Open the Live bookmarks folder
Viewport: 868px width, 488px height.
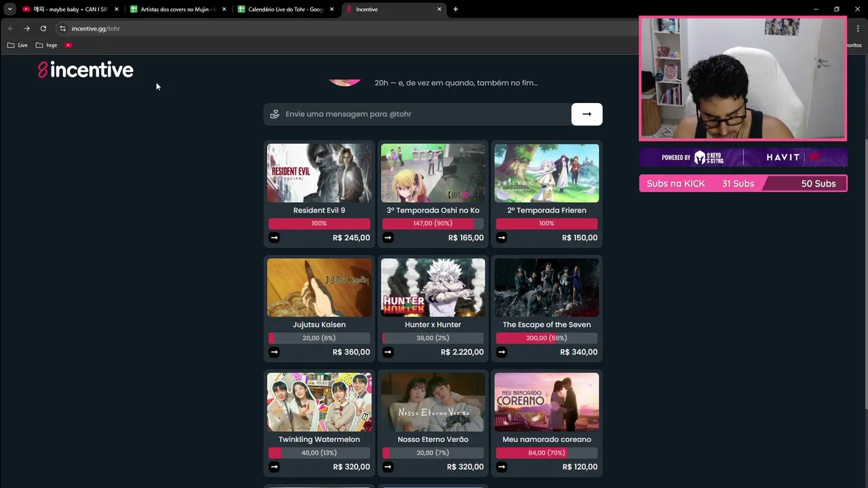tap(18, 45)
